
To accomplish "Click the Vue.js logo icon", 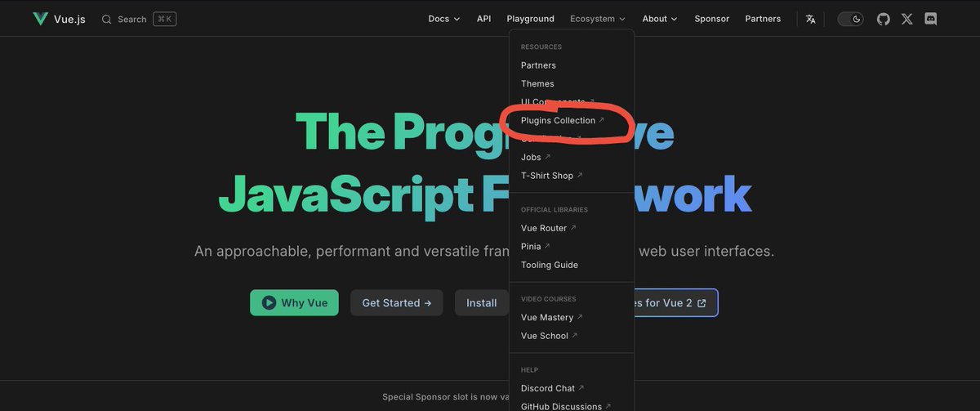I will pyautogui.click(x=40, y=19).
